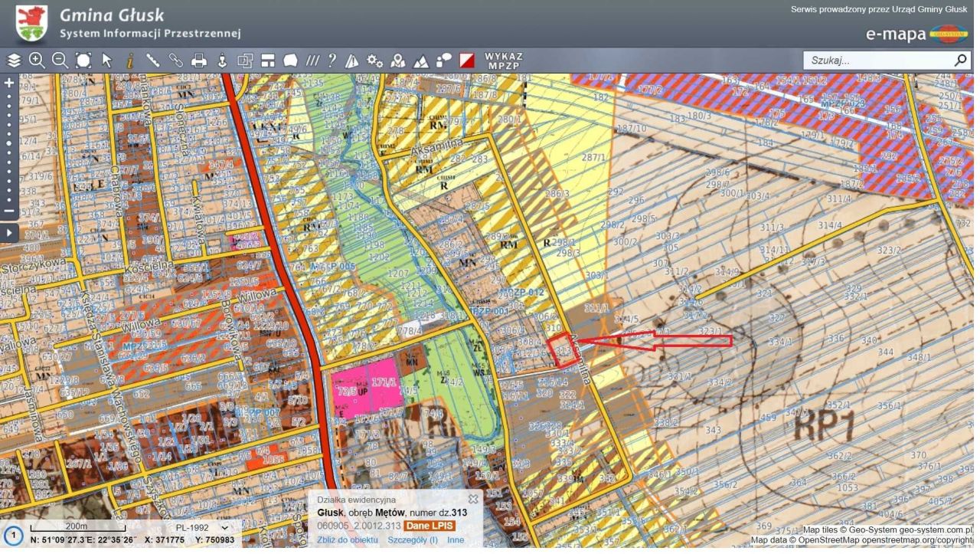Activate the arrow selection pointer tool
The image size is (980, 554).
pos(106,61)
